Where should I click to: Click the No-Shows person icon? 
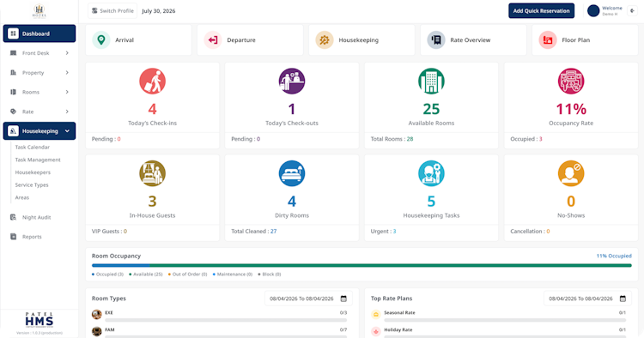571,173
